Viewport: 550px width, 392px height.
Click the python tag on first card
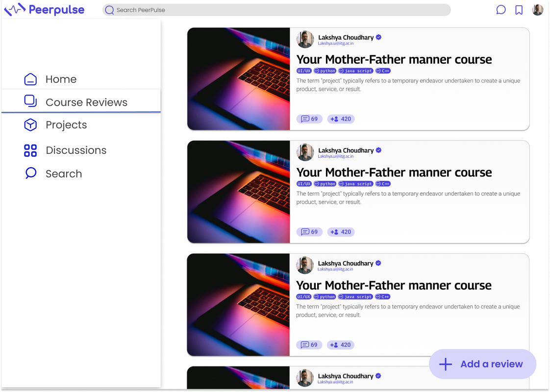(325, 71)
